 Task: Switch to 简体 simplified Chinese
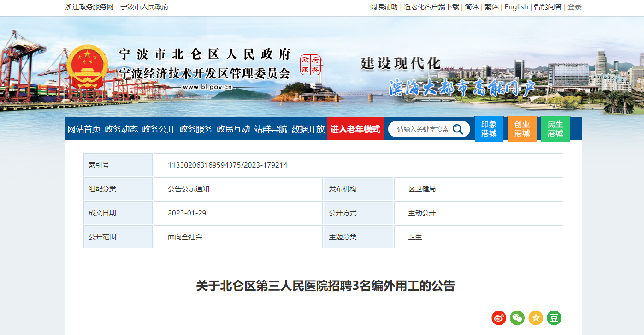coord(472,7)
